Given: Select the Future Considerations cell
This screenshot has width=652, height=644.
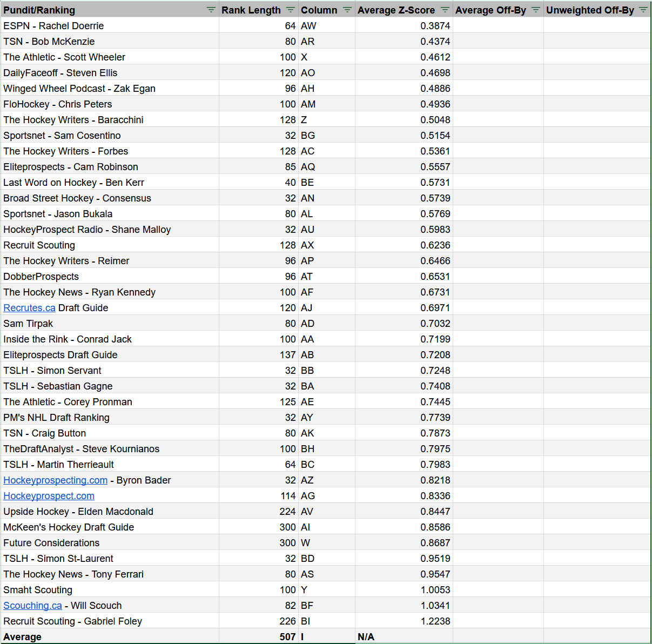Looking at the screenshot, I should 110,542.
